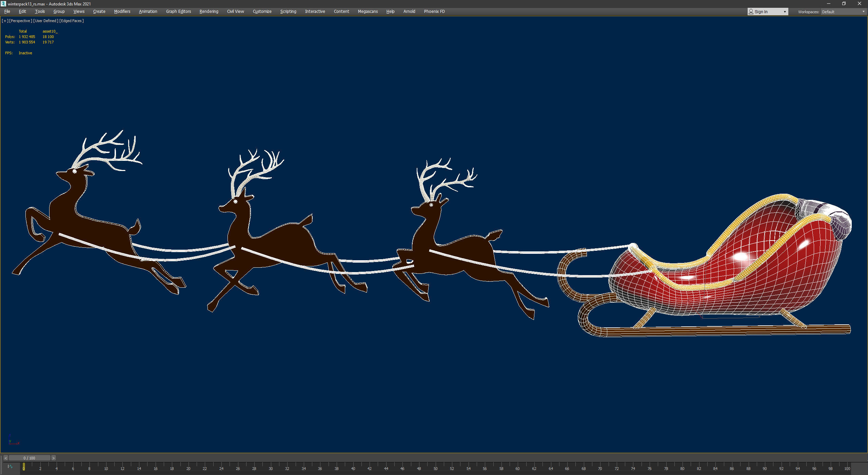Click the viewport plus [+] general menu
The image size is (868, 475).
point(5,21)
